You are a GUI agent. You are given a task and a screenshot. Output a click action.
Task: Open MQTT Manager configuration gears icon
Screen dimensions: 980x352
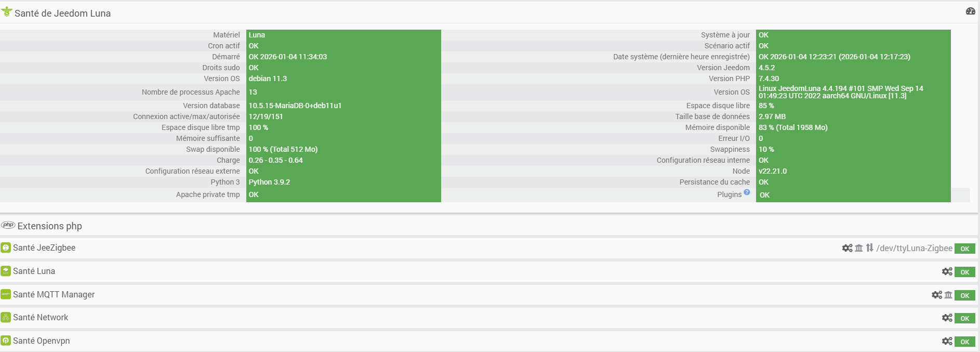[x=936, y=295]
